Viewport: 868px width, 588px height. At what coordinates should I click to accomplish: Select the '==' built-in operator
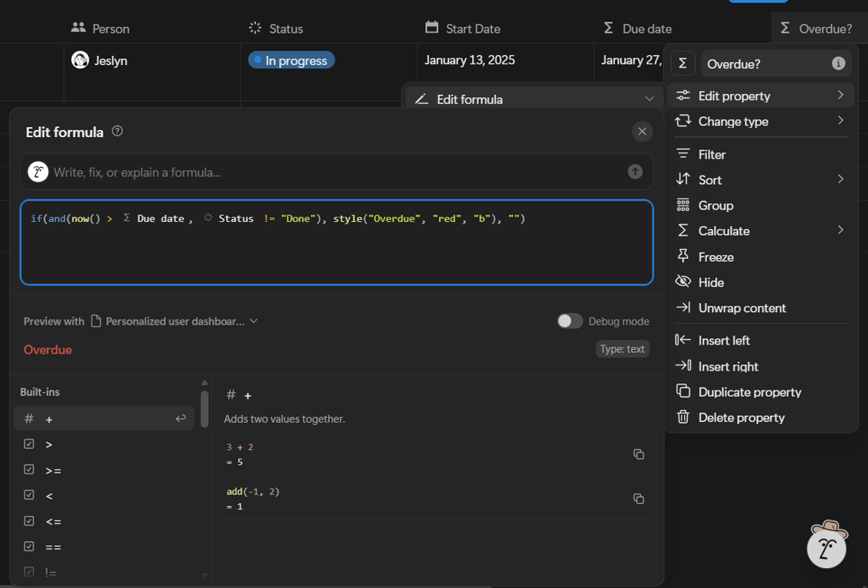coord(54,547)
